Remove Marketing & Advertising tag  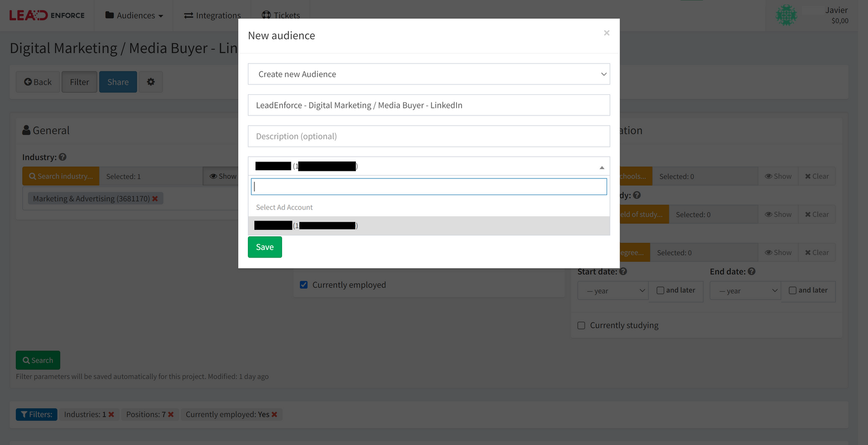pyautogui.click(x=155, y=199)
